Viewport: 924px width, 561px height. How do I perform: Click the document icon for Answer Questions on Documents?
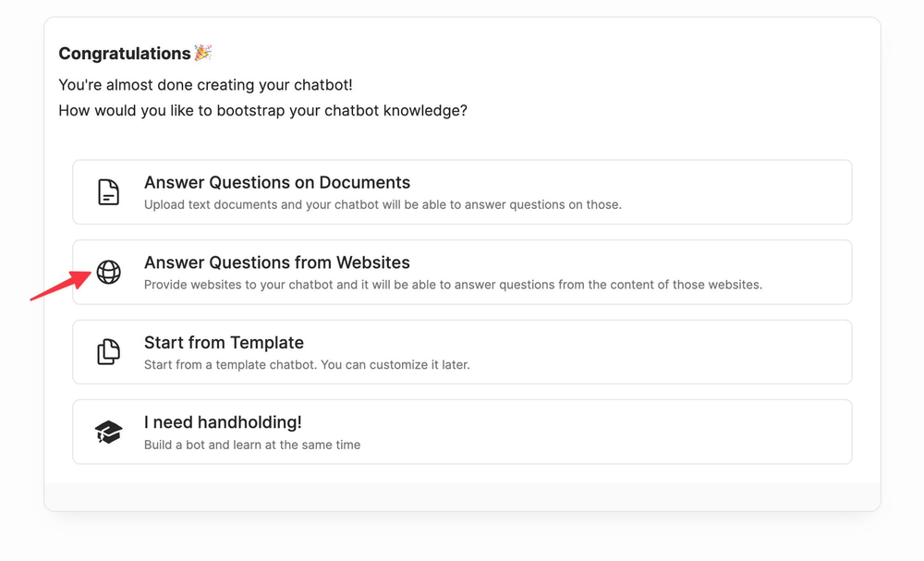coord(109,192)
